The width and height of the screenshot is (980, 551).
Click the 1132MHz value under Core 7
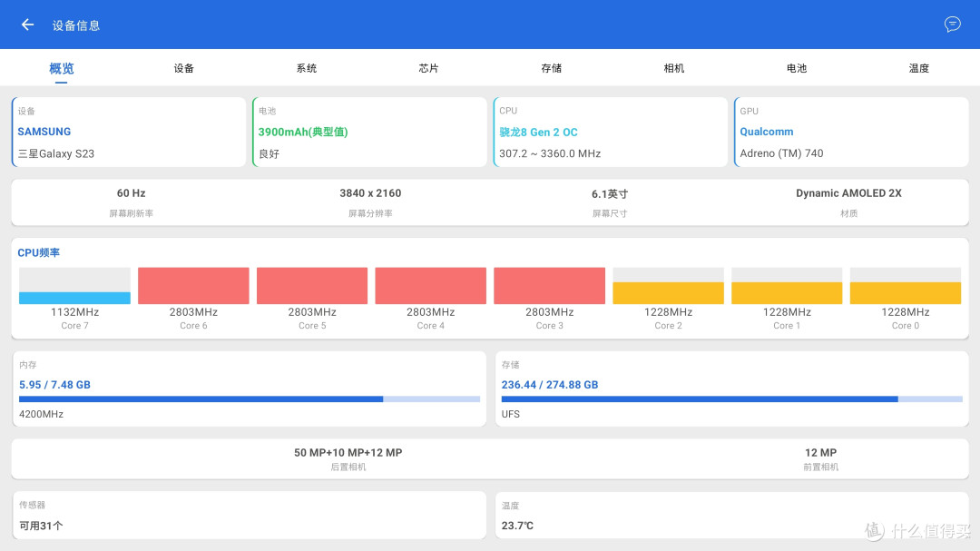point(74,312)
